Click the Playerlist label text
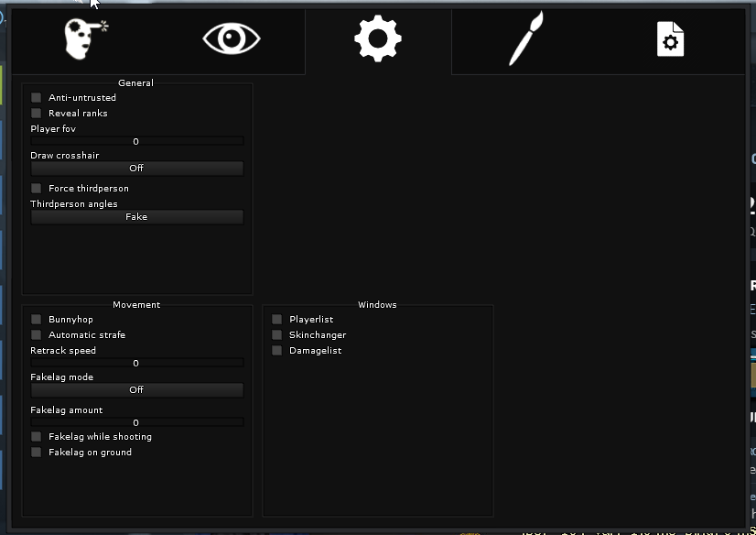The image size is (756, 535). (x=311, y=320)
